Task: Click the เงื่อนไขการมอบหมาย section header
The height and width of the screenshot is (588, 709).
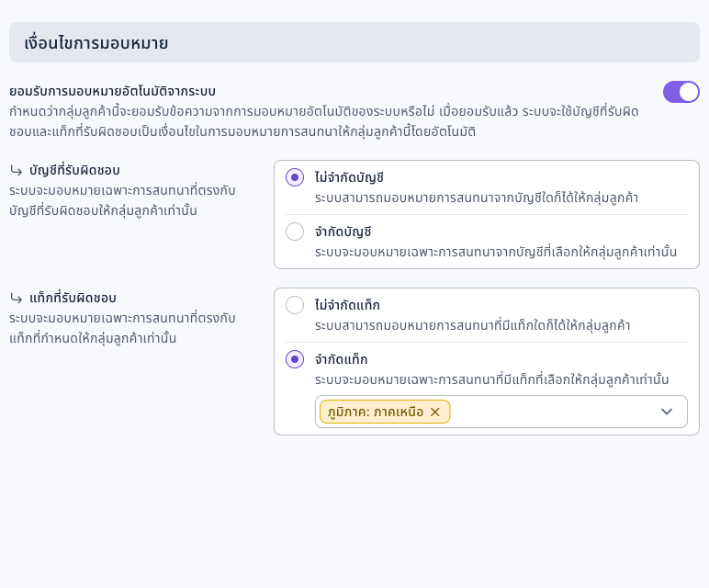Action: point(354,42)
